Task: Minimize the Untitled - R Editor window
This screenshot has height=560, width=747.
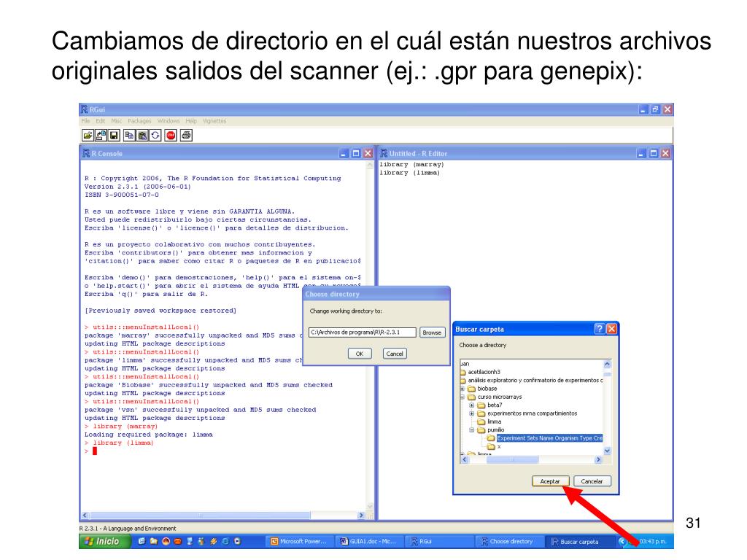Action: click(642, 153)
